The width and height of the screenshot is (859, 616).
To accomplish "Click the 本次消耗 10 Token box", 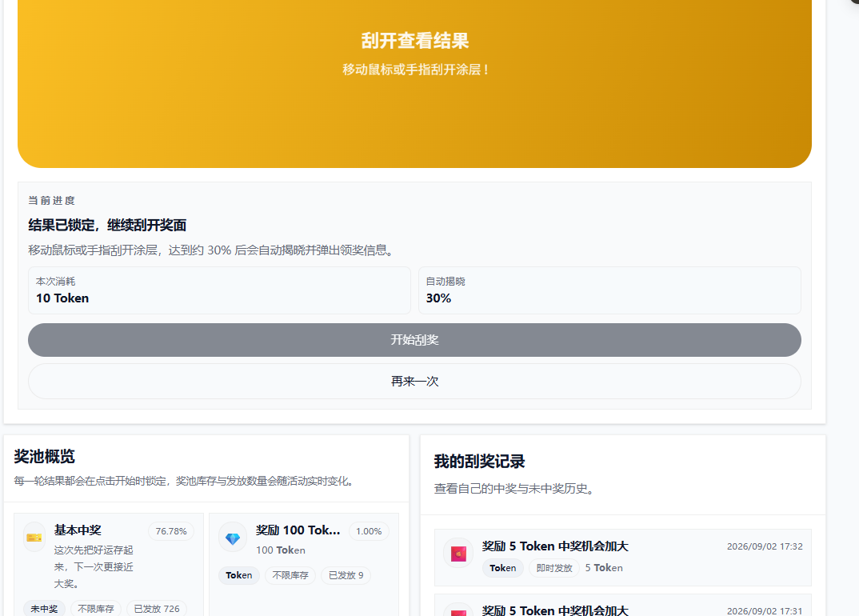I will [x=219, y=290].
